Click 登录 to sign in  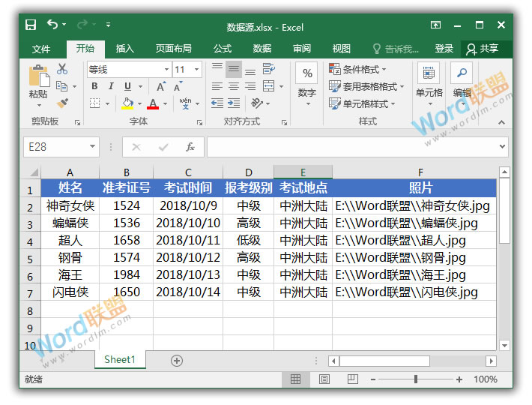click(444, 49)
